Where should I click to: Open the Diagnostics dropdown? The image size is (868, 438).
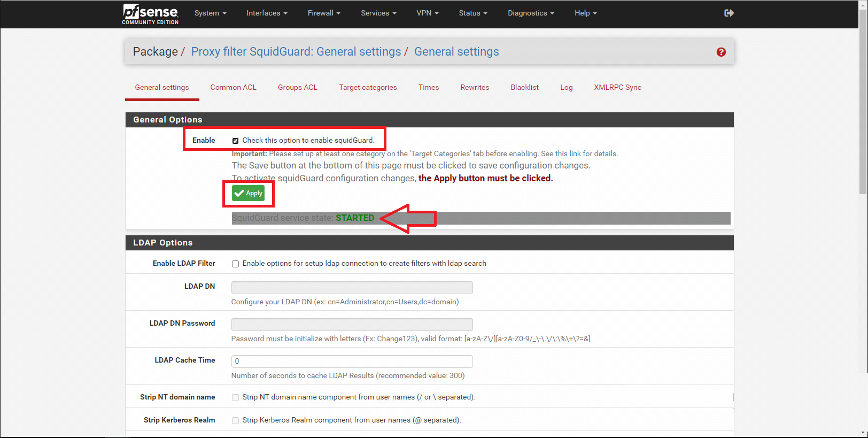[531, 13]
